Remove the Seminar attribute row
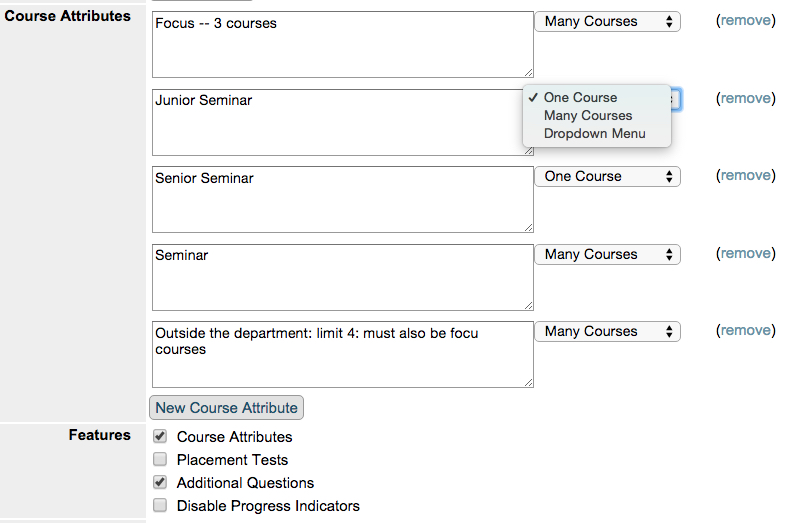This screenshot has width=791, height=523. 746,253
